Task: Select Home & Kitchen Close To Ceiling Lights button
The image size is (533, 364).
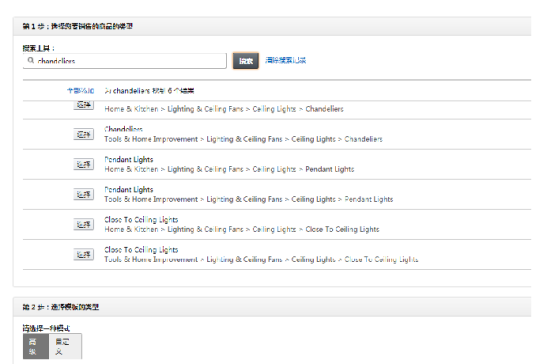Action: [84, 224]
